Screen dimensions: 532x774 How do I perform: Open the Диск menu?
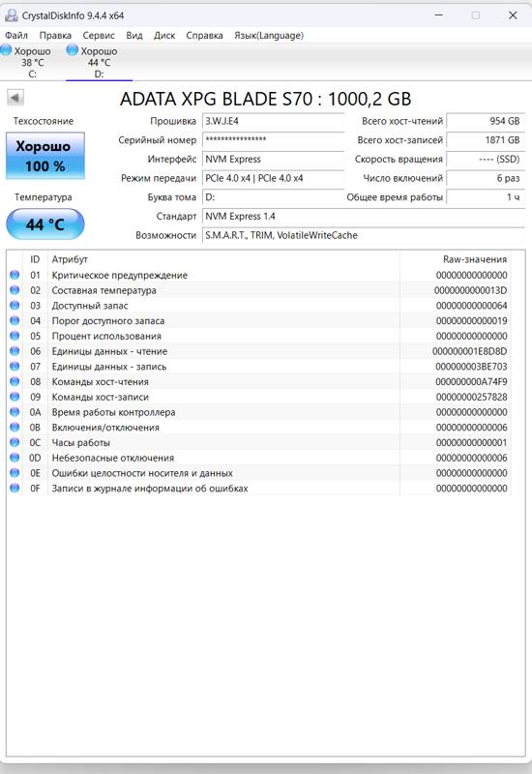(x=164, y=36)
